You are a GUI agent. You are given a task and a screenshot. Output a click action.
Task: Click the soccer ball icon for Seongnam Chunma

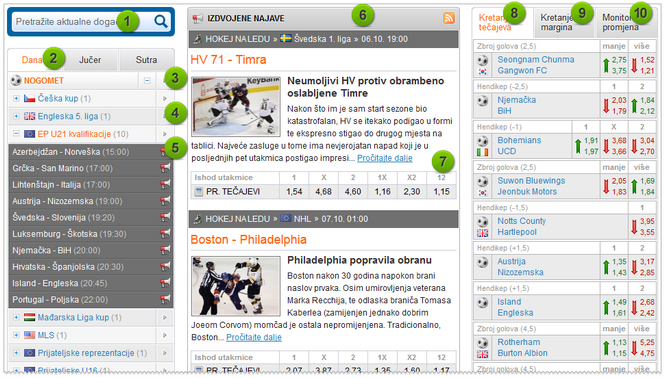tap(482, 60)
